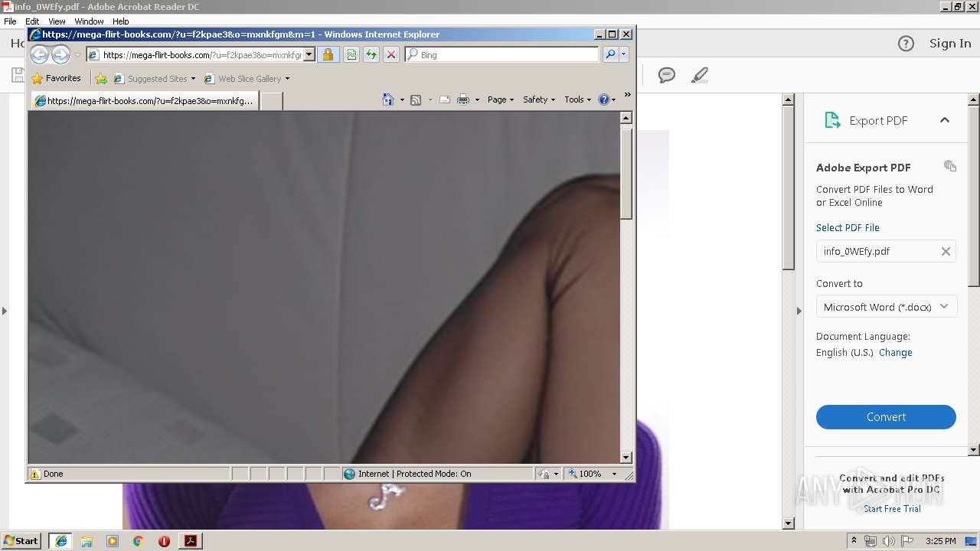Screen dimensions: 980x551
Task: Open the Acrobat comment bubble tool
Action: (x=667, y=75)
